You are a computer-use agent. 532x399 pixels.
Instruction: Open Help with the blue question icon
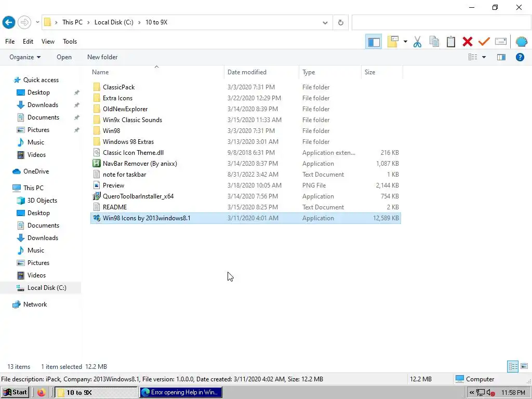click(x=520, y=57)
